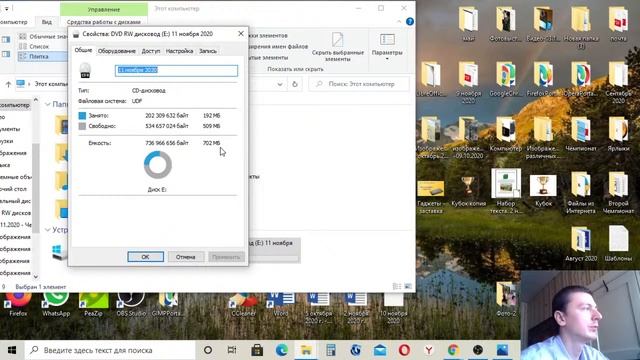Click the disc name field '11 ноября 2020'
The height and width of the screenshot is (360, 640).
pos(176,70)
